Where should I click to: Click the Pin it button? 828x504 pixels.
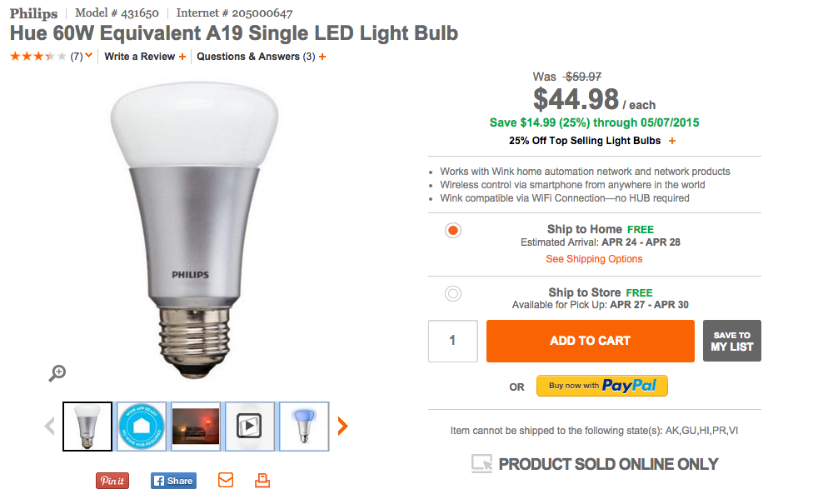(x=112, y=481)
